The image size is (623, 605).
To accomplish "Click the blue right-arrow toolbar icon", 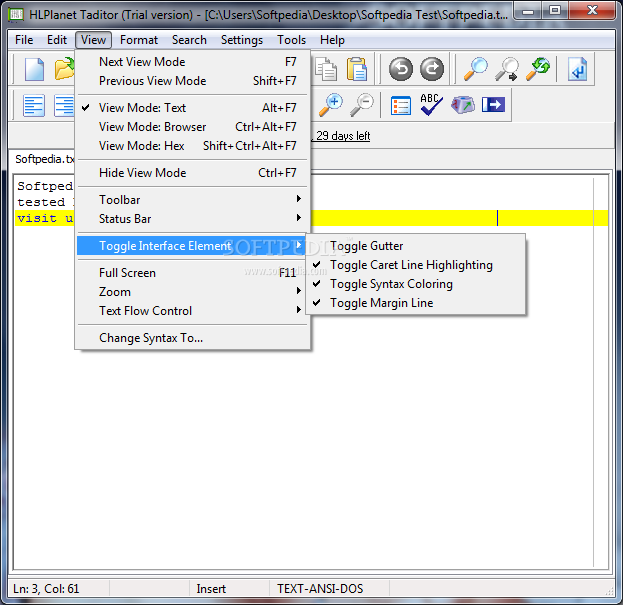I will pyautogui.click(x=493, y=104).
